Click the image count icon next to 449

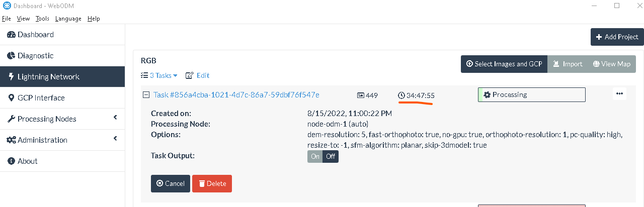[360, 95]
